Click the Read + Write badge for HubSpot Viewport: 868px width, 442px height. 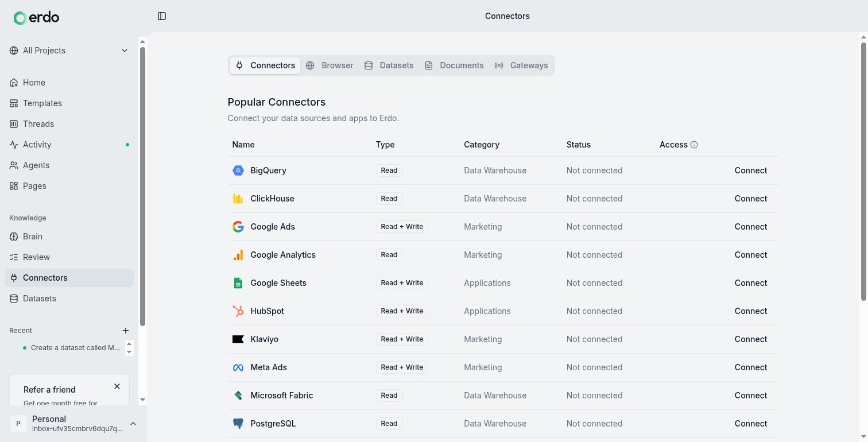point(402,311)
